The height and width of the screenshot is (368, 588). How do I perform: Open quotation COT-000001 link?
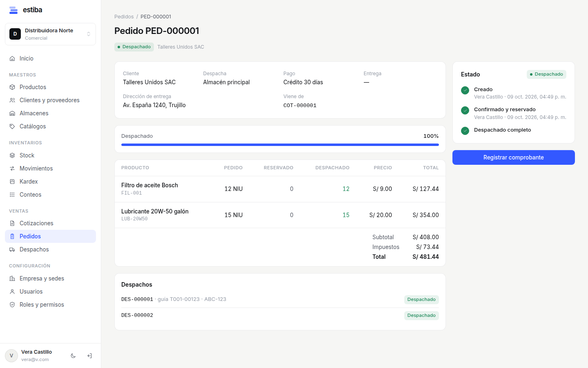(300, 105)
